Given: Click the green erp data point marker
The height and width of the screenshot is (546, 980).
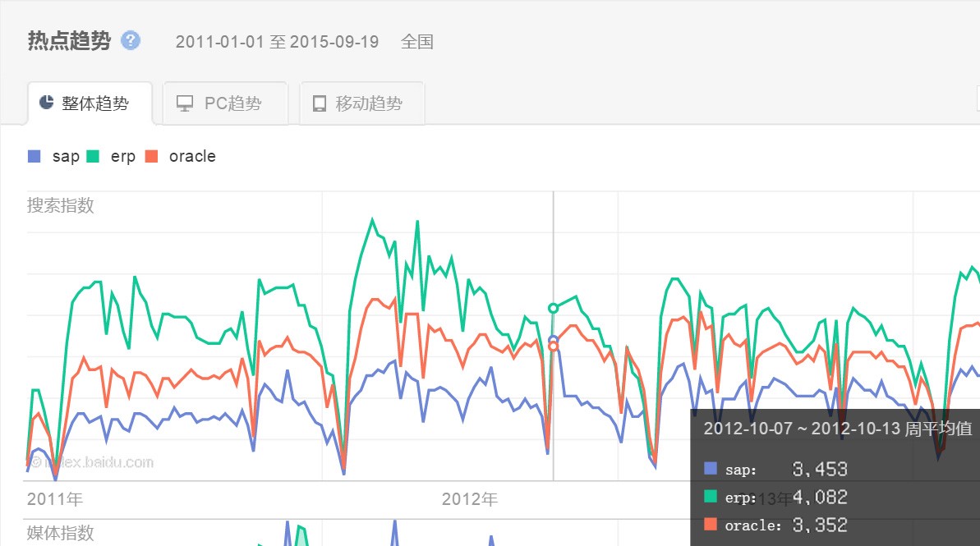Looking at the screenshot, I should (553, 308).
